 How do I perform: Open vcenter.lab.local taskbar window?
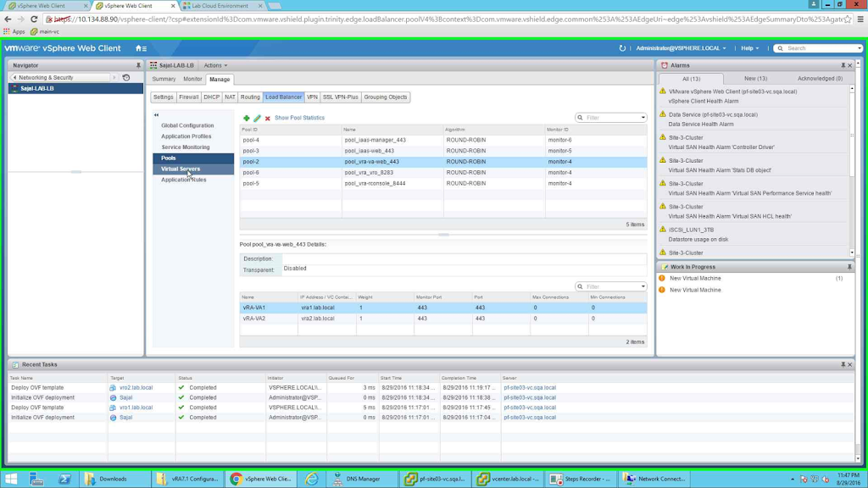click(509, 479)
